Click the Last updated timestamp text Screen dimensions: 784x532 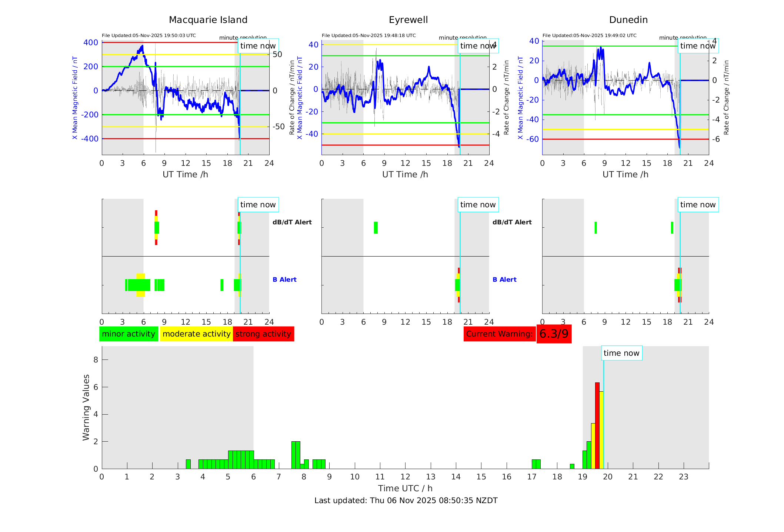click(406, 501)
